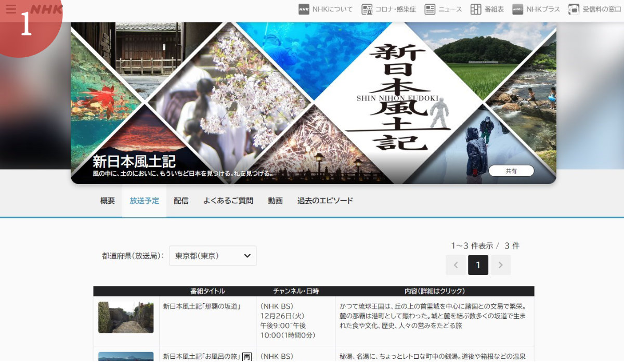Switch to the 動画 tab
Image resolution: width=624 pixels, height=364 pixels.
(x=276, y=201)
